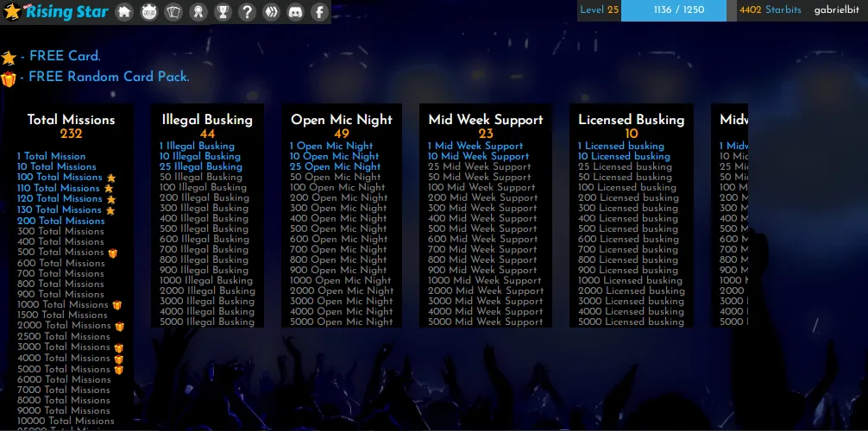Image resolution: width=868 pixels, height=431 pixels.
Task: Click the Rising Star logo
Action: point(55,11)
